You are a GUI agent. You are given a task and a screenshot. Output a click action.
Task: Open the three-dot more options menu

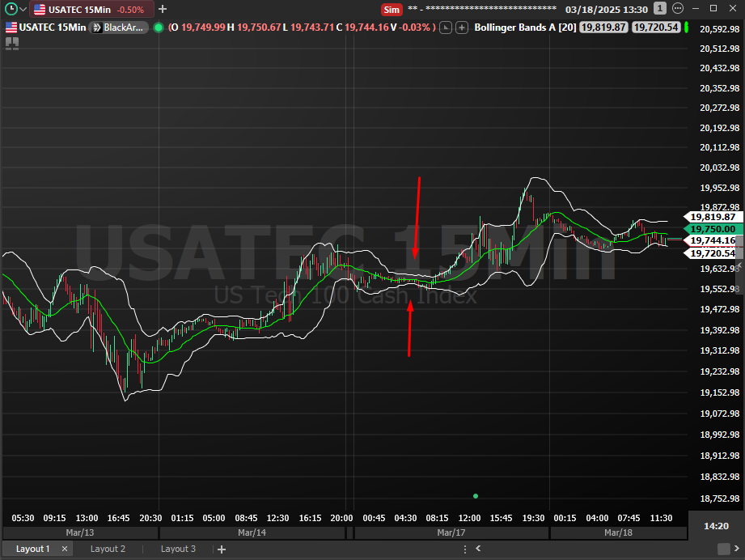[676, 9]
